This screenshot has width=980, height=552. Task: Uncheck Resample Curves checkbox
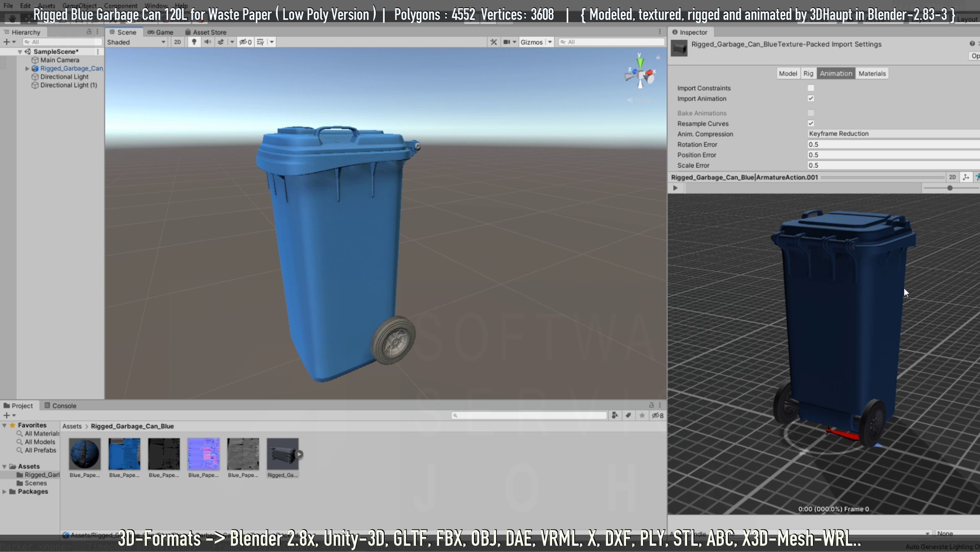point(811,123)
